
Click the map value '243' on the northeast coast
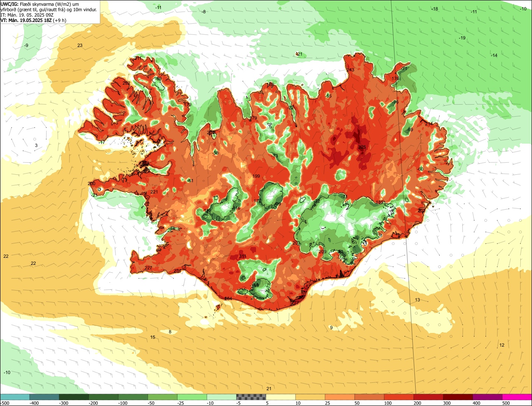351,70
